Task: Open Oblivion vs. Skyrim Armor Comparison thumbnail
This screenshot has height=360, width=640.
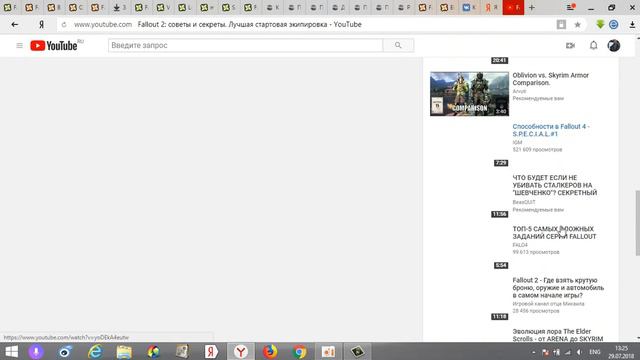Action: (x=469, y=94)
